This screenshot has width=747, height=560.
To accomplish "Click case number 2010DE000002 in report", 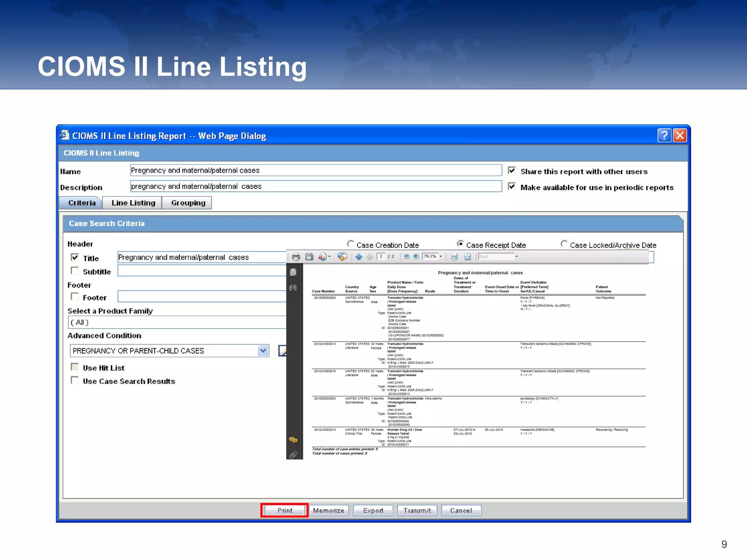I will click(x=325, y=298).
